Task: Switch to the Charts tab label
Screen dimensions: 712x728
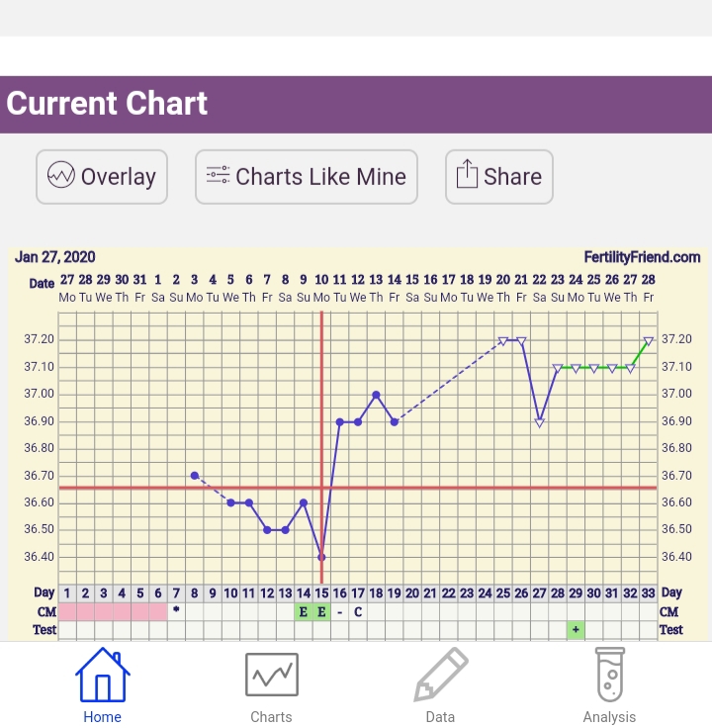Action: (x=271, y=717)
